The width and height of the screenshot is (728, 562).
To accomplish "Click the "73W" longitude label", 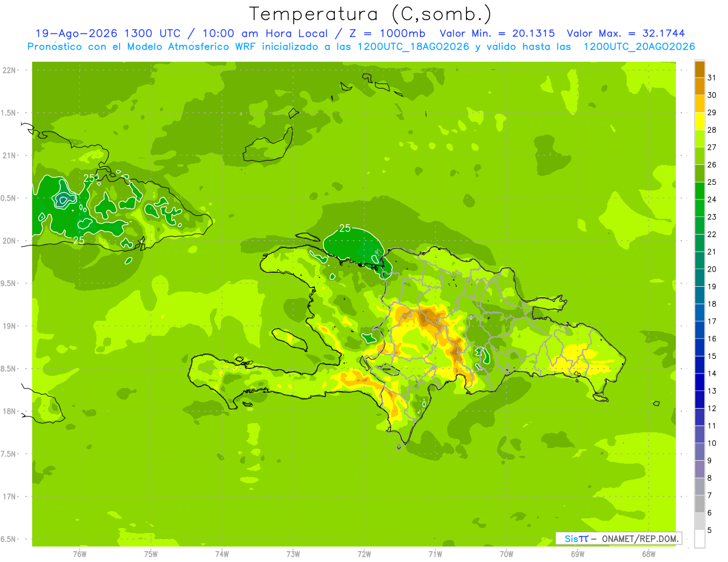I will [293, 554].
